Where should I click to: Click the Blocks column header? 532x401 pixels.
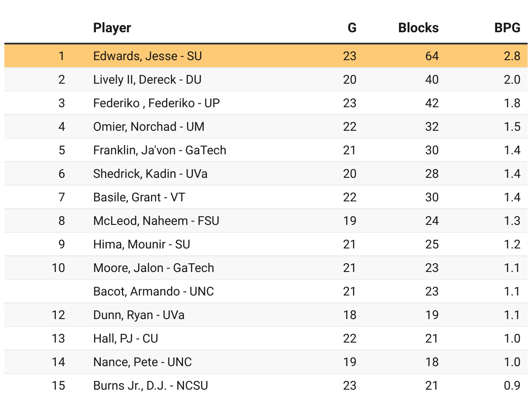pos(418,28)
